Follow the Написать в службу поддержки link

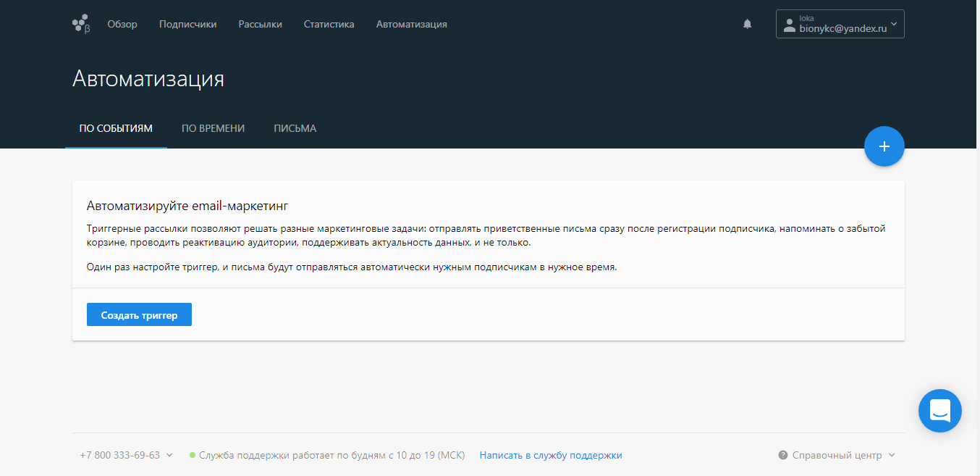(x=550, y=455)
